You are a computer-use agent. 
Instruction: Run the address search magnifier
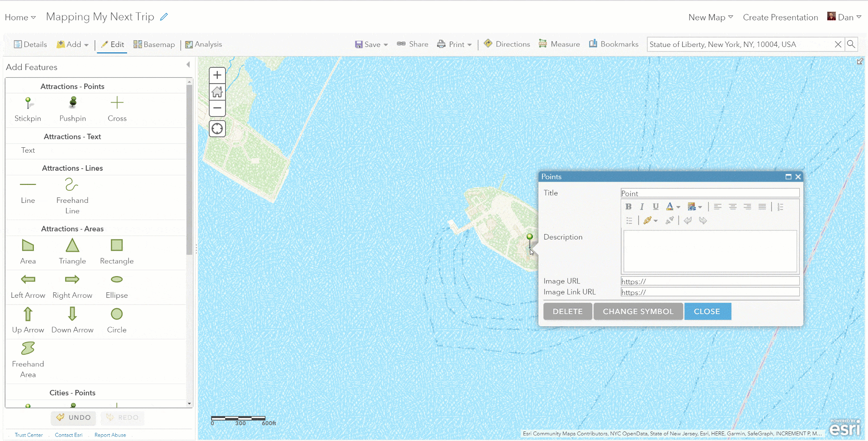pos(851,44)
